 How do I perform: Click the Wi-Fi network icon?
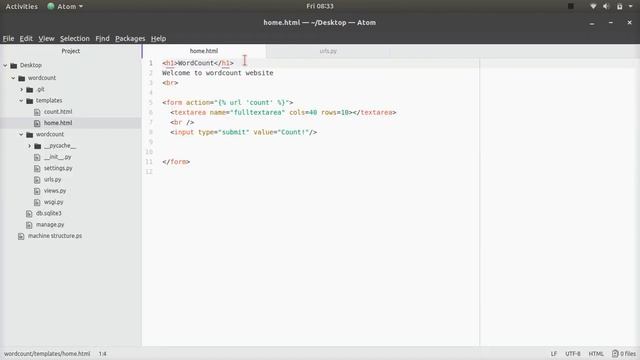click(x=593, y=7)
